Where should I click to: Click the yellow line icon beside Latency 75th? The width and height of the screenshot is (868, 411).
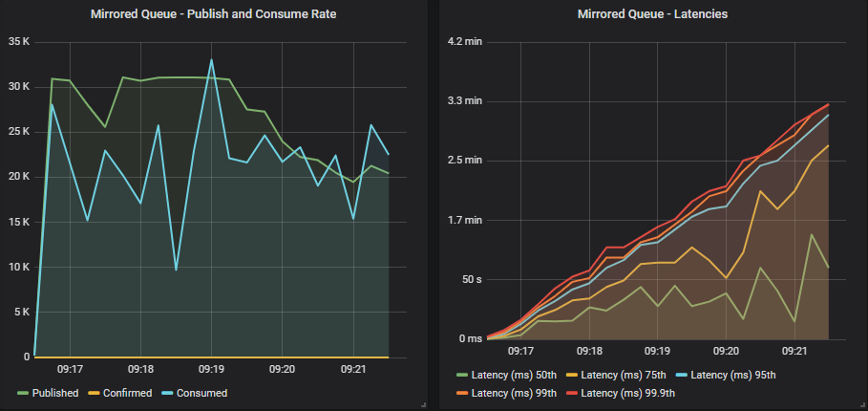(x=573, y=374)
